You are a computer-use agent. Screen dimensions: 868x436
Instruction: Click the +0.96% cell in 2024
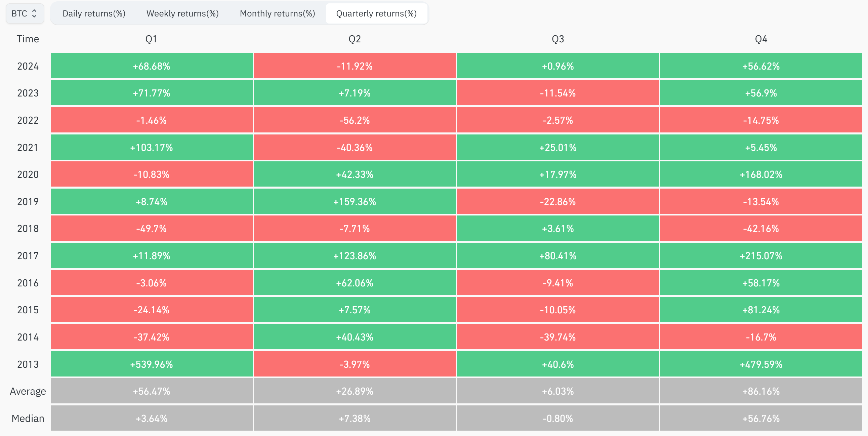(557, 66)
